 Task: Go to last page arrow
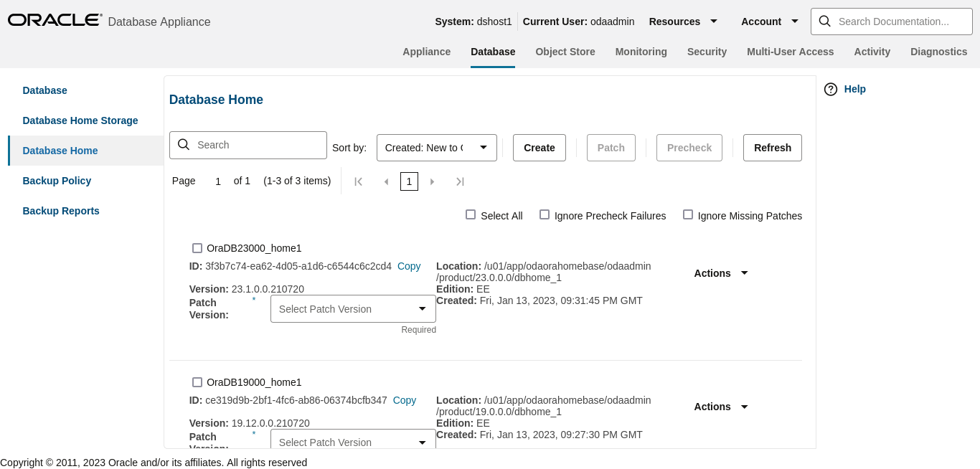click(461, 181)
